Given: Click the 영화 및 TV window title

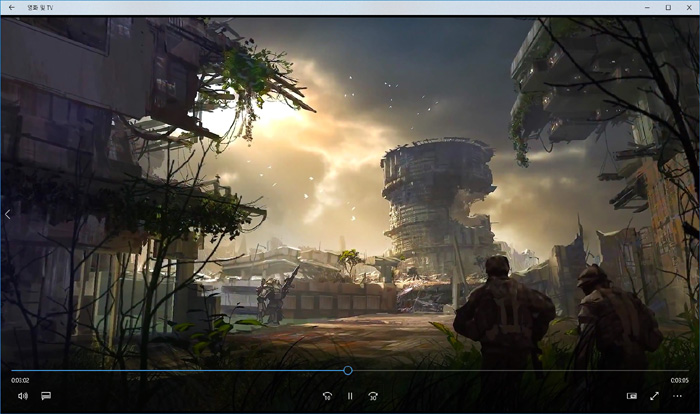Looking at the screenshot, I should [40, 8].
